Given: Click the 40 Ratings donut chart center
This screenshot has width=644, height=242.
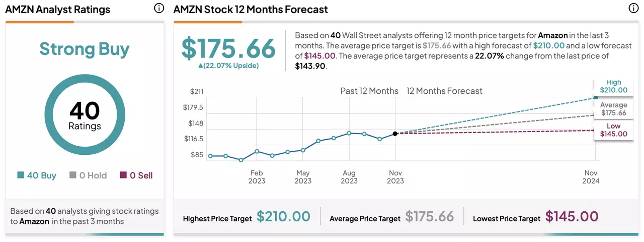Looking at the screenshot, I should pyautogui.click(x=85, y=115).
